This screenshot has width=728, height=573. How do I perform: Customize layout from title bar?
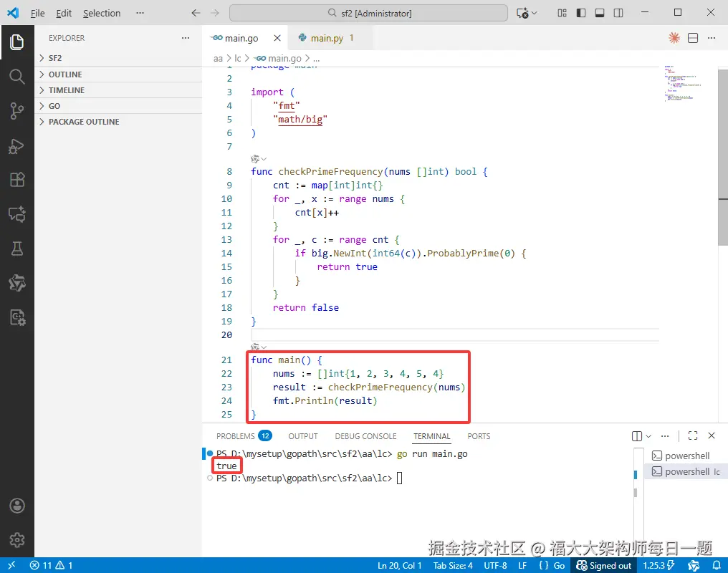pyautogui.click(x=562, y=13)
